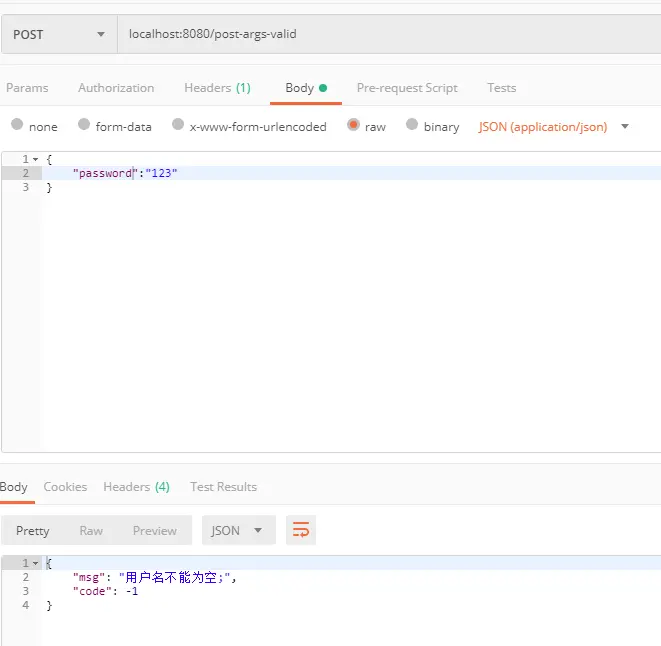Select the form-data radio button
This screenshot has width=661, height=646.
click(x=84, y=124)
